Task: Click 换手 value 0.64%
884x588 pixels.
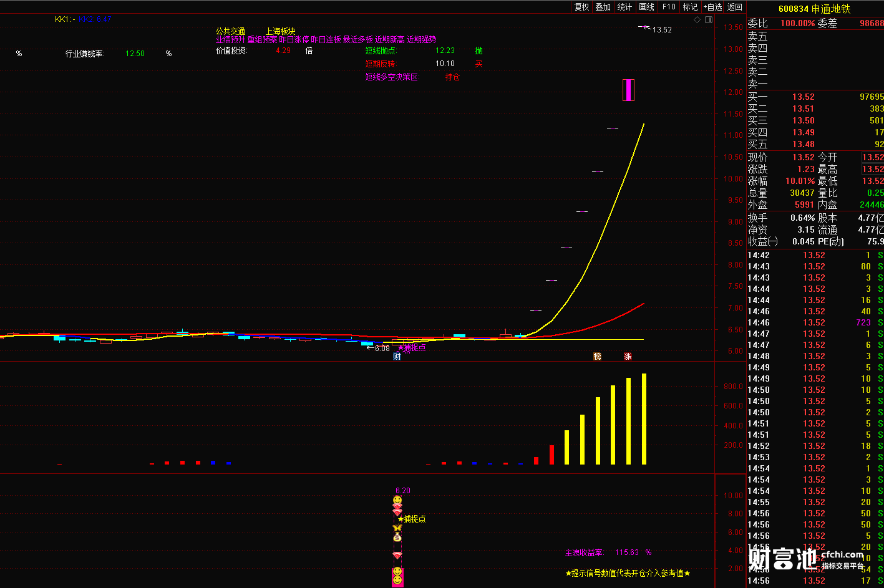Action: click(x=803, y=218)
